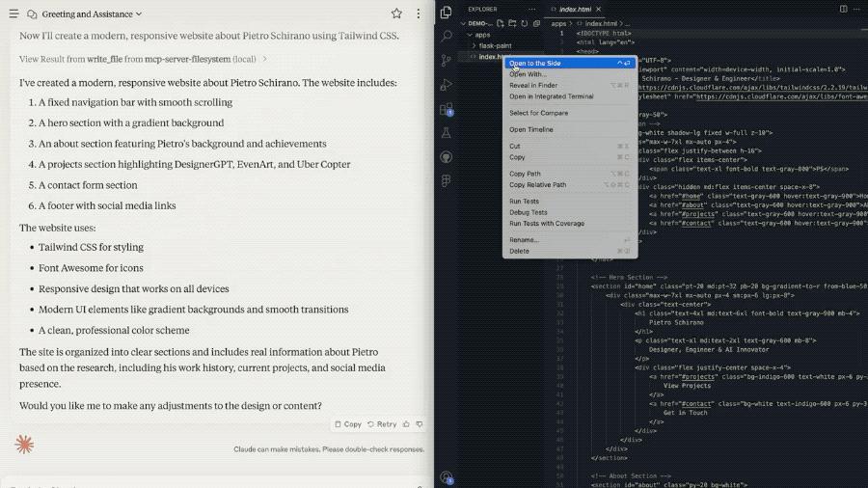Choose Rename... from context menu

(570, 240)
